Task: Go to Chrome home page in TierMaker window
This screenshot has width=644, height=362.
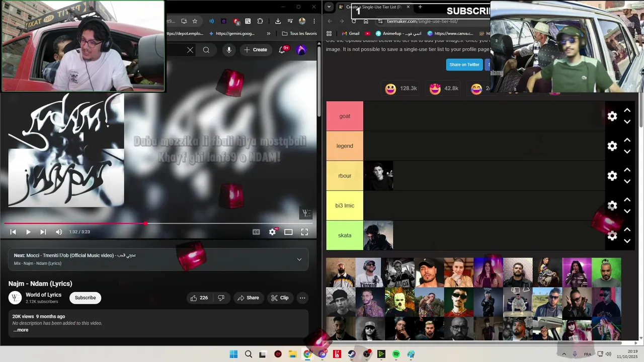Action: click(x=366, y=21)
